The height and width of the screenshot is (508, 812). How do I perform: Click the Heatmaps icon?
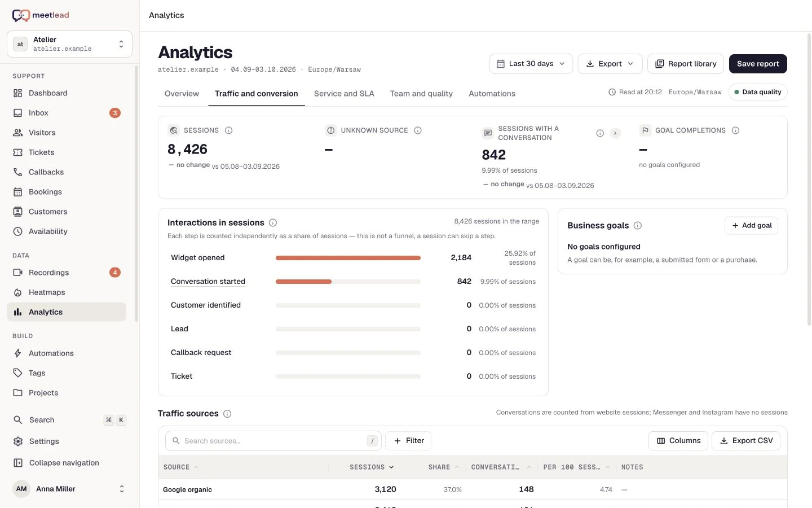pyautogui.click(x=18, y=292)
